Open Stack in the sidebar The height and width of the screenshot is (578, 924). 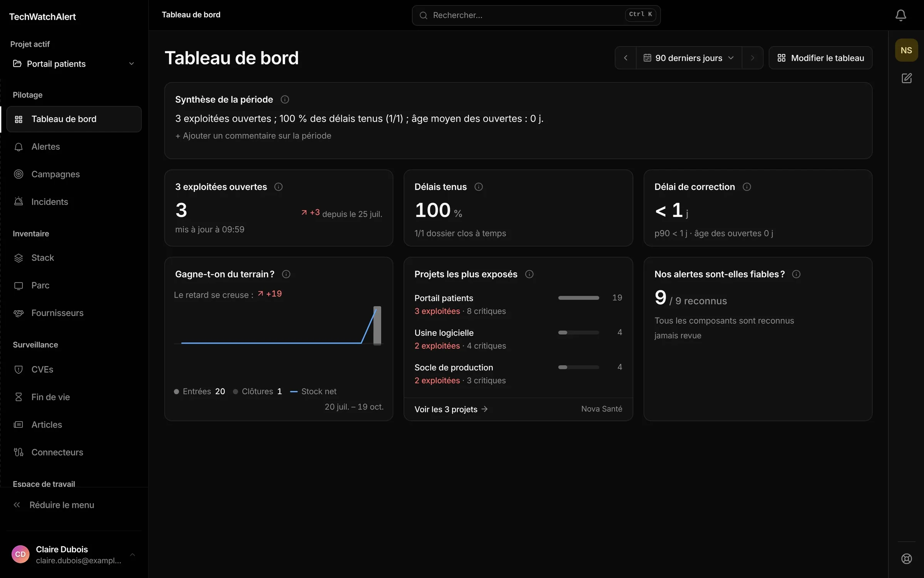click(74, 258)
